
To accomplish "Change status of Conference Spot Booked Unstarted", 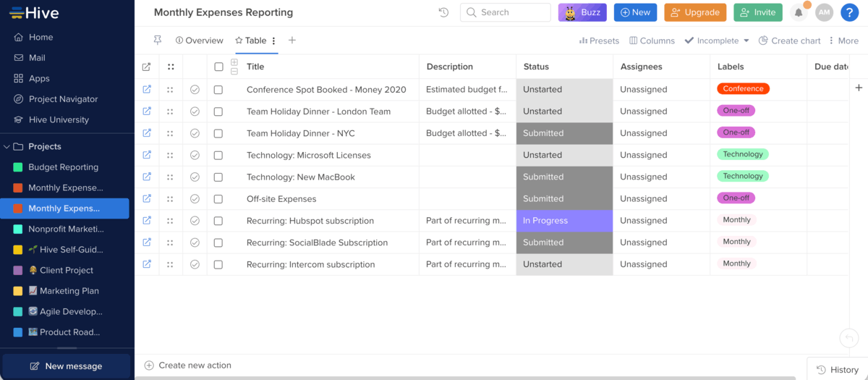I will point(564,90).
